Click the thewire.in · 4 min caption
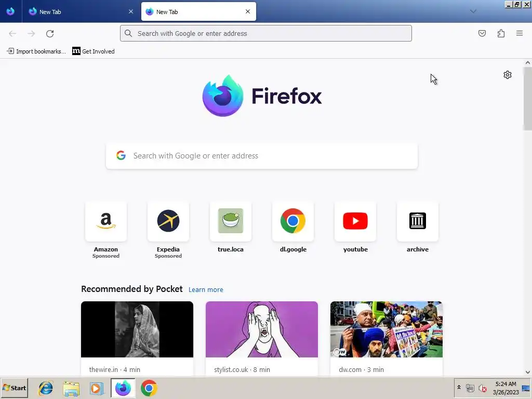The image size is (532, 399). (115, 369)
